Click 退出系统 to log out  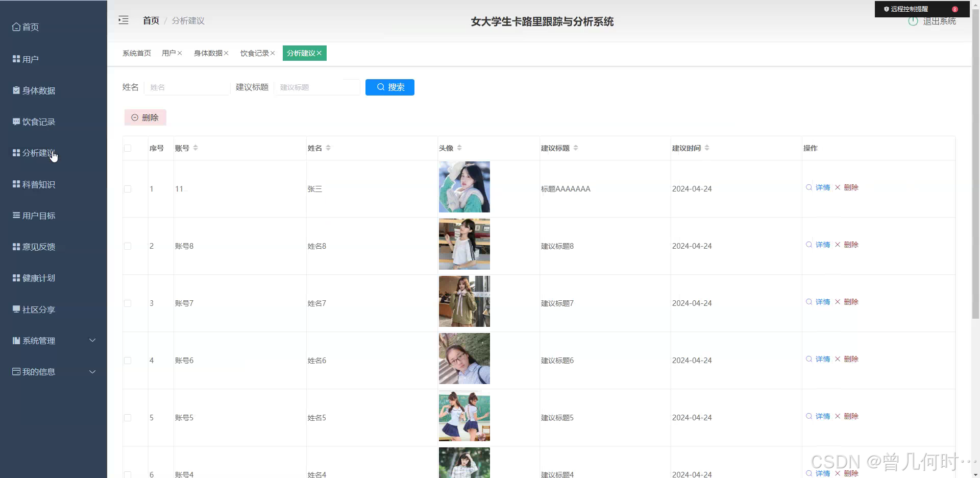939,21
